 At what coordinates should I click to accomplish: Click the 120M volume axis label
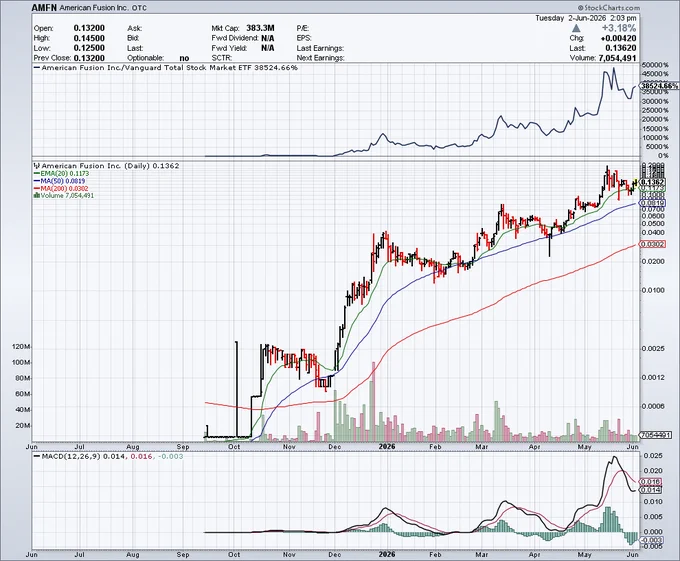coord(21,347)
